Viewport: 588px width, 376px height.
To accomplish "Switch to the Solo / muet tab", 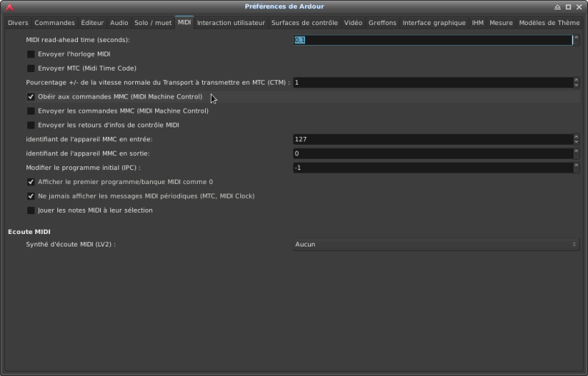I will (153, 23).
